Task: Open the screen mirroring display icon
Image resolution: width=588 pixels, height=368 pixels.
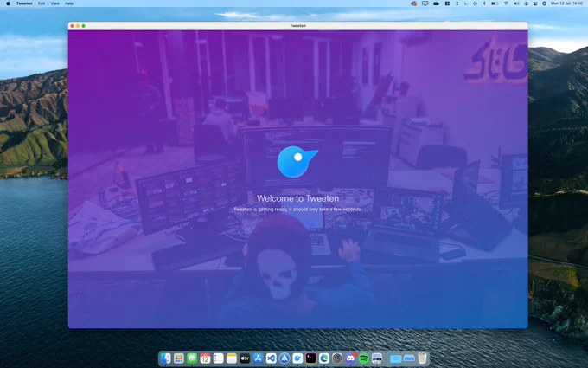Action: click(425, 3)
